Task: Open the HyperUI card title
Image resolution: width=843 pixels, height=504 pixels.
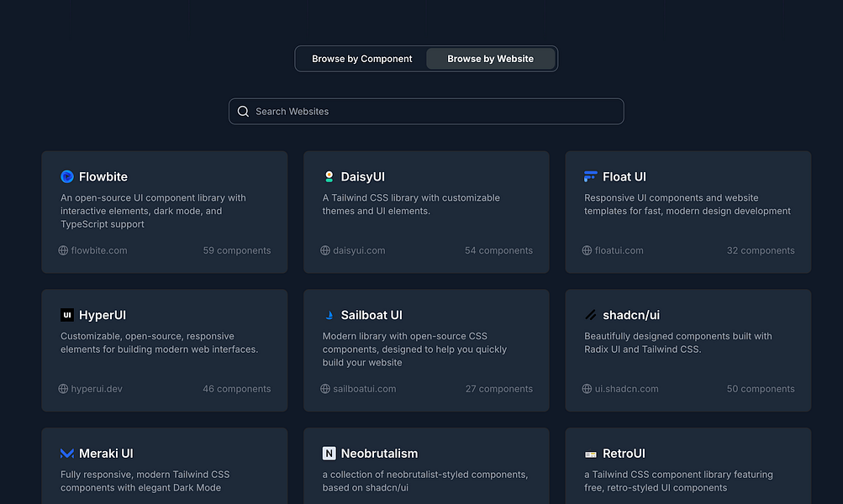Action: [103, 315]
